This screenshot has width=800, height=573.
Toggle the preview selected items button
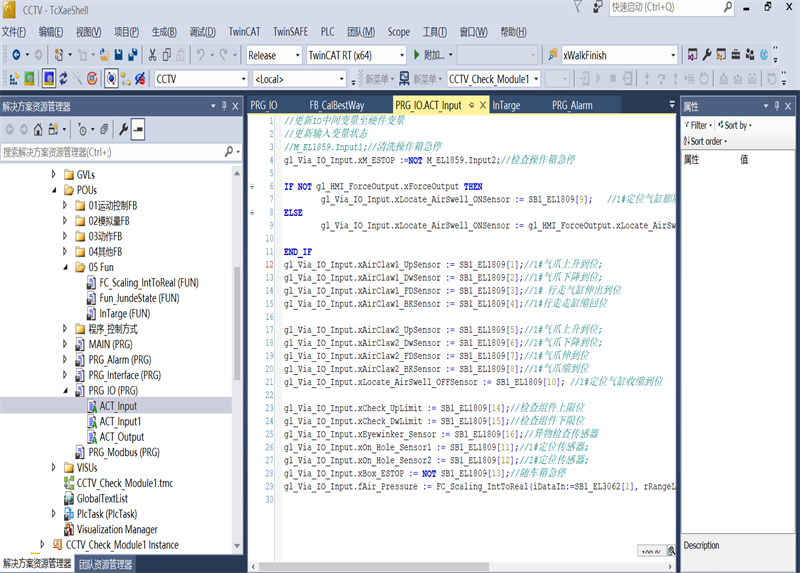[x=139, y=128]
